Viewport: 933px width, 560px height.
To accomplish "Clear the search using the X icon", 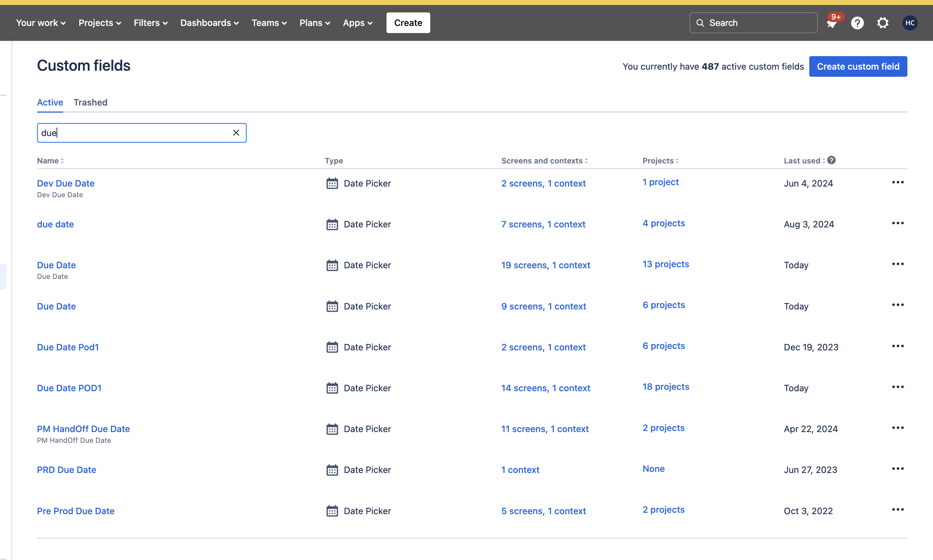I will point(236,133).
